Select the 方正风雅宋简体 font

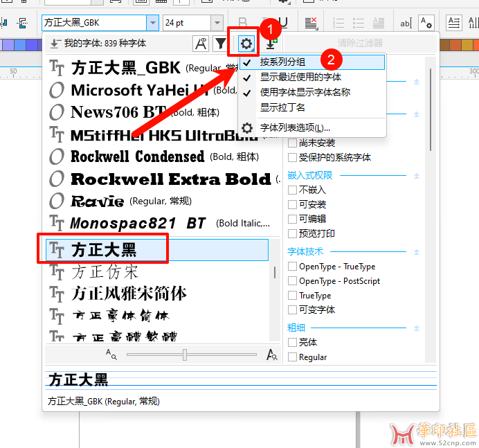click(157, 294)
